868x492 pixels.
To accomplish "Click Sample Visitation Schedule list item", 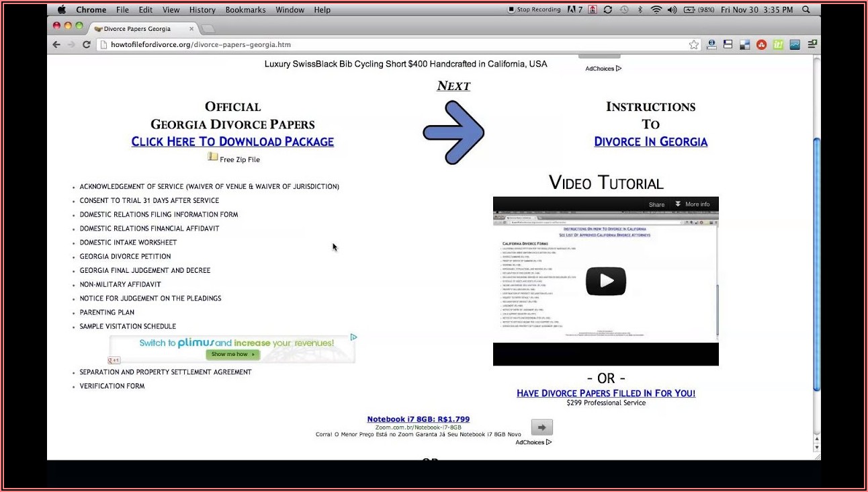I will coord(128,326).
